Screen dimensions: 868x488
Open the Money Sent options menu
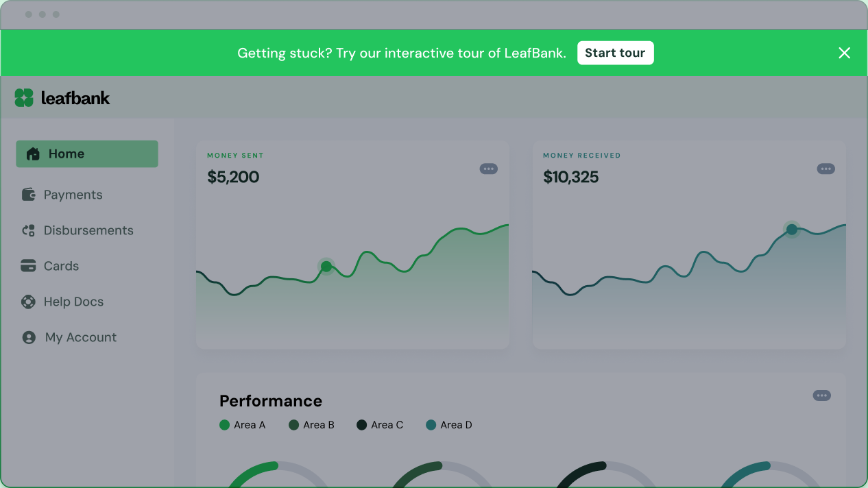[488, 169]
